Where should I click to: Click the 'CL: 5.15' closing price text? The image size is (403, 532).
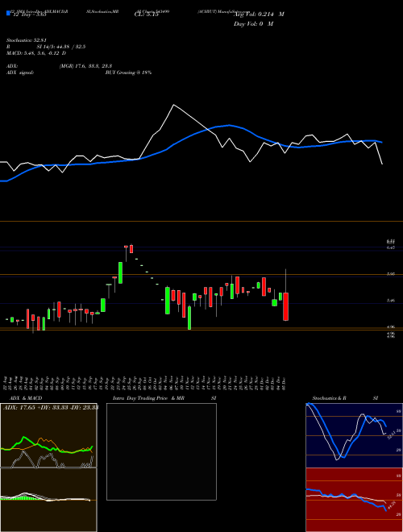(147, 15)
